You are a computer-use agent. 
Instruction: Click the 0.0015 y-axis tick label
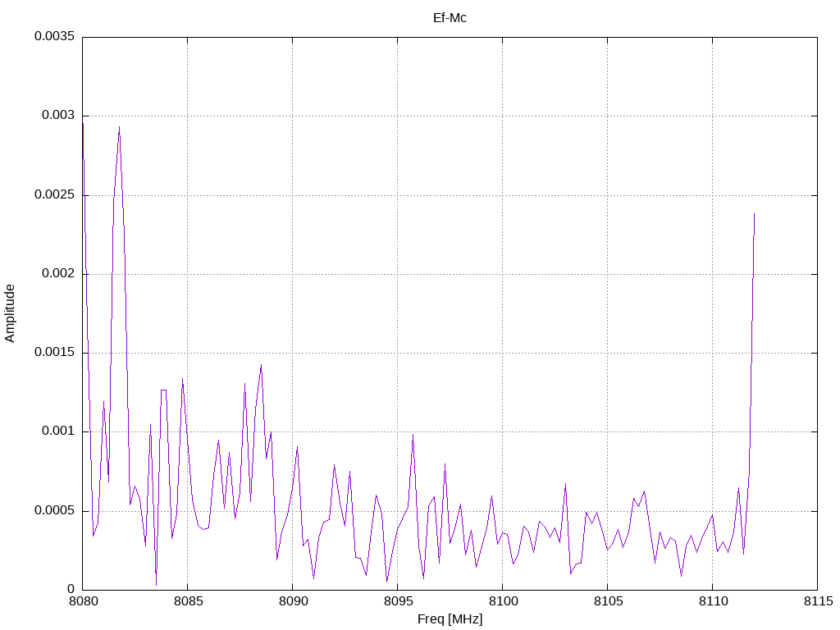54,353
